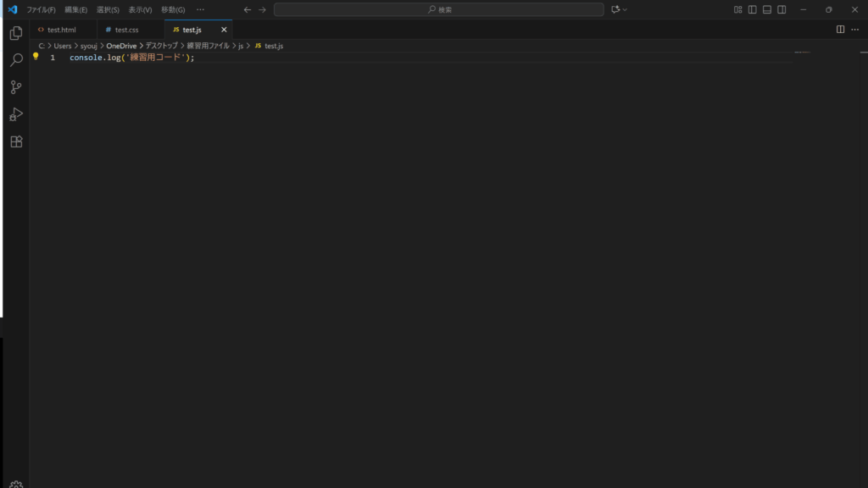
Task: Click the Customize Layout icon
Action: coord(738,9)
